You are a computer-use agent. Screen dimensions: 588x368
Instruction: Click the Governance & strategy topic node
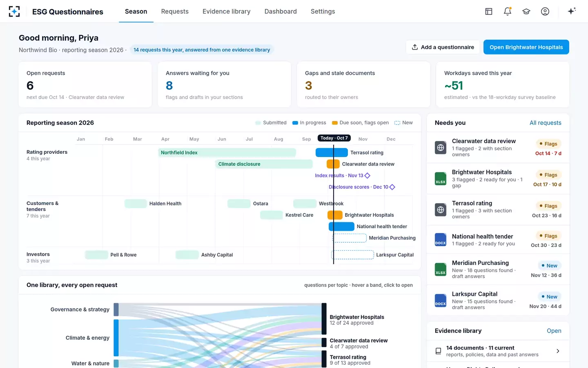tap(116, 310)
